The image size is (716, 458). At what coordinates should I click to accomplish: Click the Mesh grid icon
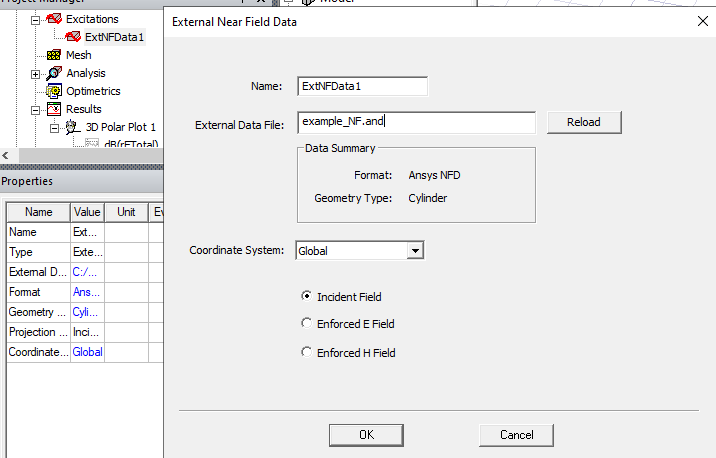pyautogui.click(x=54, y=55)
